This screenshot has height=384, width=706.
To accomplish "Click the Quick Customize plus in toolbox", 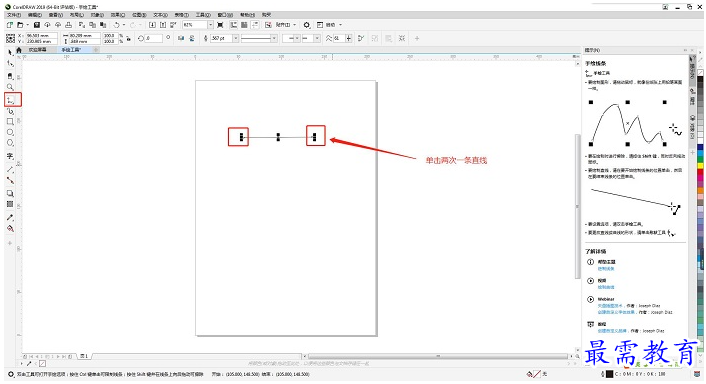I will (10, 243).
